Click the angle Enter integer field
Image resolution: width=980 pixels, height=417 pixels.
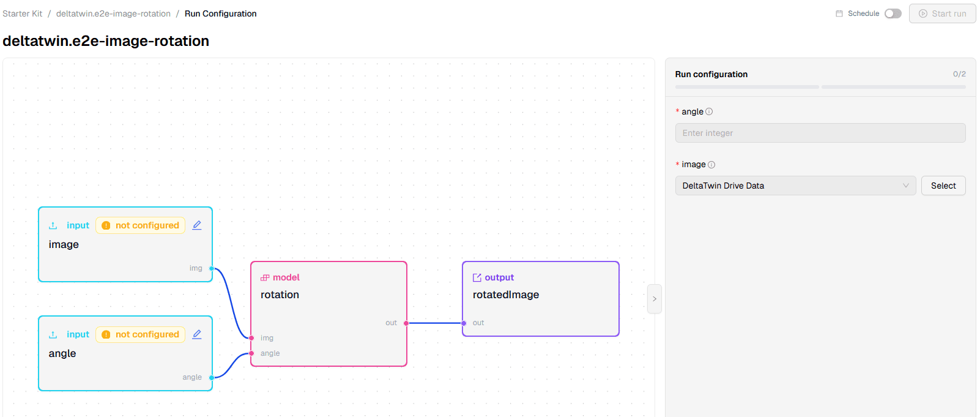tap(820, 133)
